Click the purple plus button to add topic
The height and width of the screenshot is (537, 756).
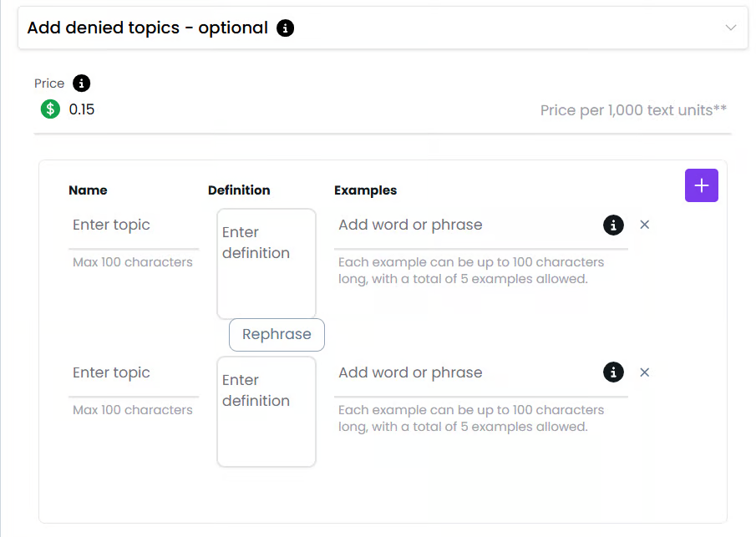coord(701,185)
